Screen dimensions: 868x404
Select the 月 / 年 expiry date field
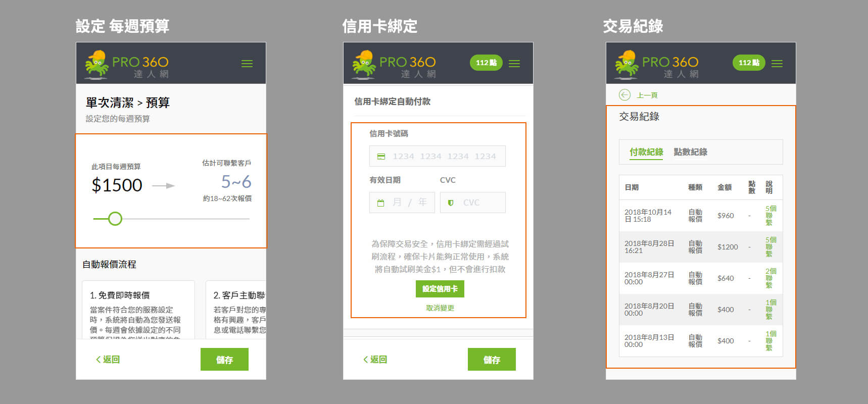tap(402, 203)
